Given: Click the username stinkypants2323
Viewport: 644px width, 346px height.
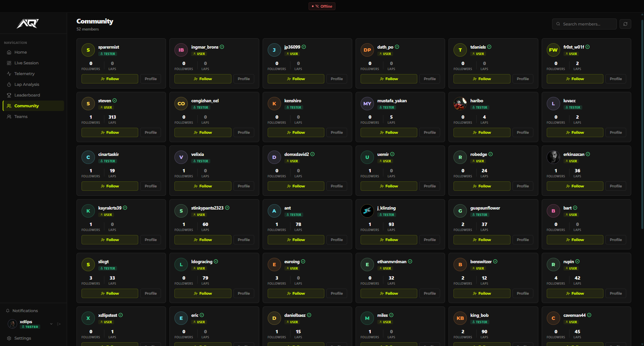Looking at the screenshot, I should [x=207, y=208].
